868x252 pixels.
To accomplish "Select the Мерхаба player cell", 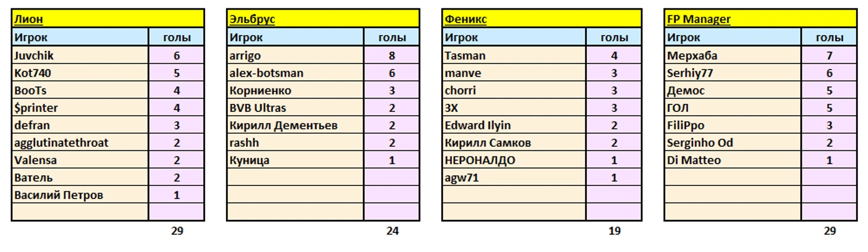I will click(x=692, y=56).
